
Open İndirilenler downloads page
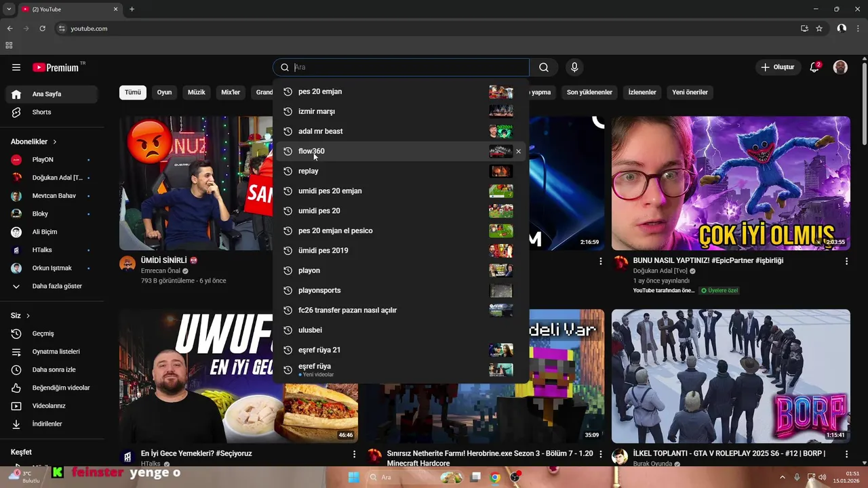coord(53,424)
